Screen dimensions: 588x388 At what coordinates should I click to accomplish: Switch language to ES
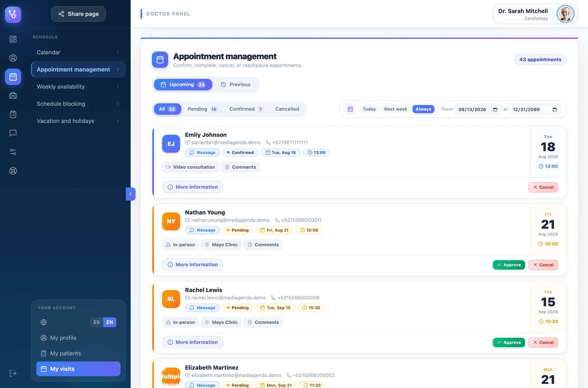pyautogui.click(x=97, y=322)
